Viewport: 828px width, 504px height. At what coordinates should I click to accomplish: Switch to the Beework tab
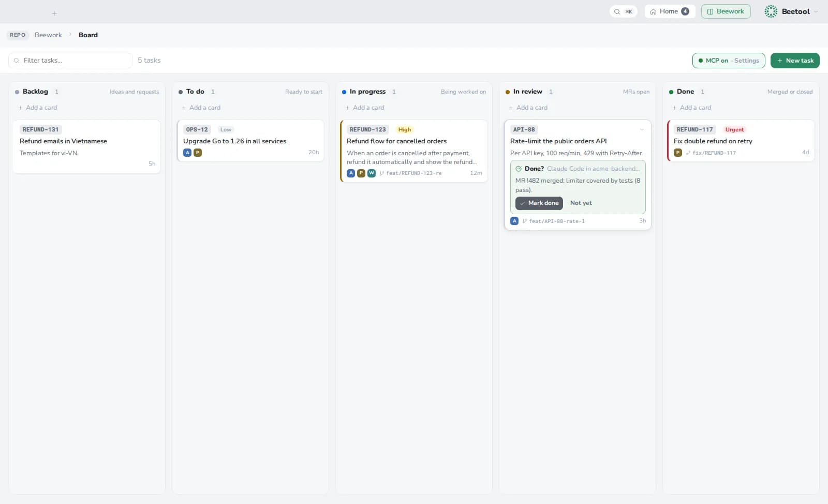(x=726, y=11)
